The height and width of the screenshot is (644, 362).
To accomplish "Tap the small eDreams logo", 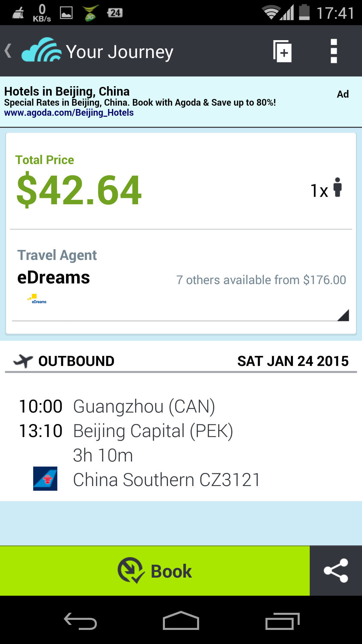I will pyautogui.click(x=37, y=299).
